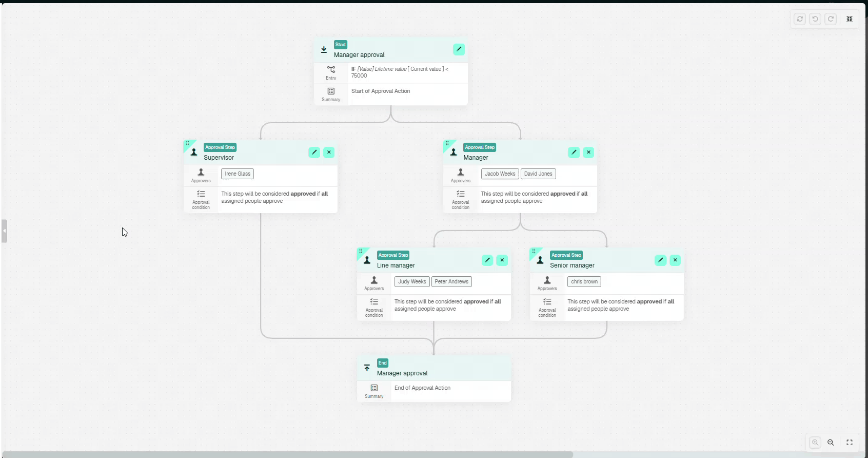Select the Irene Glass approver tag
Image resolution: width=868 pixels, height=458 pixels.
tap(238, 174)
